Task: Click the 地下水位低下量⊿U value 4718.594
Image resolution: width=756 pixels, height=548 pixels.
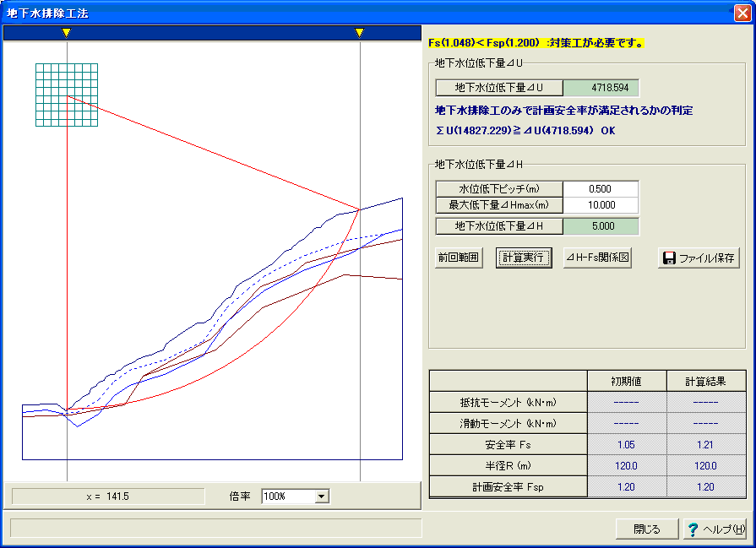Action: click(x=601, y=88)
